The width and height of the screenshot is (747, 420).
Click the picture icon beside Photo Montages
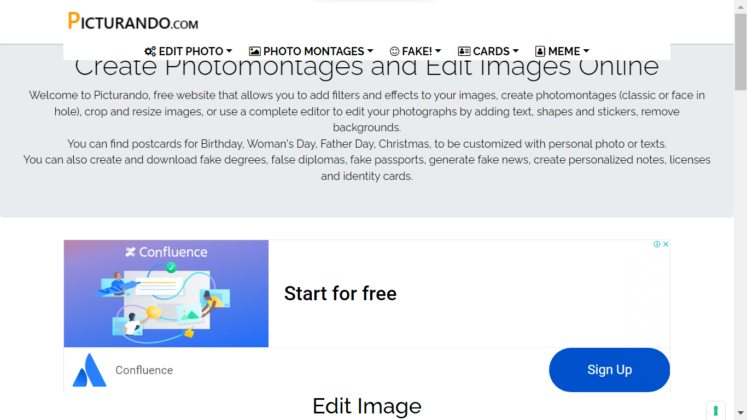click(x=255, y=51)
